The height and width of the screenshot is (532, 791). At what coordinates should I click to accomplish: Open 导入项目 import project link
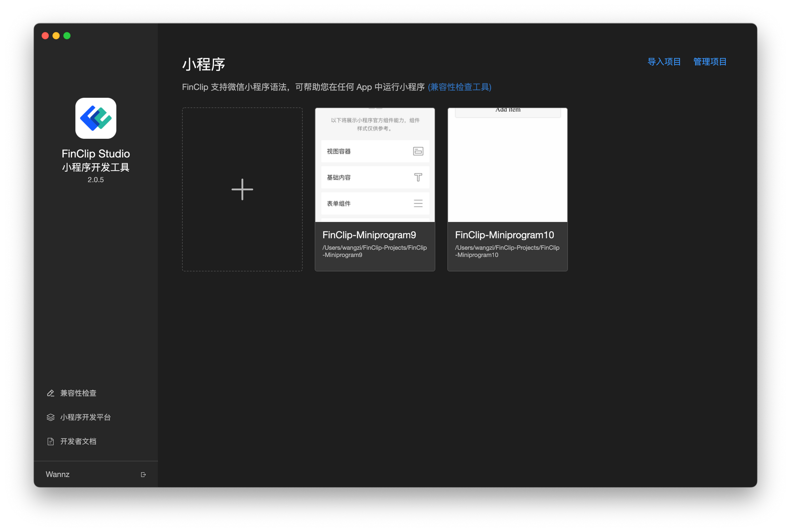click(664, 62)
